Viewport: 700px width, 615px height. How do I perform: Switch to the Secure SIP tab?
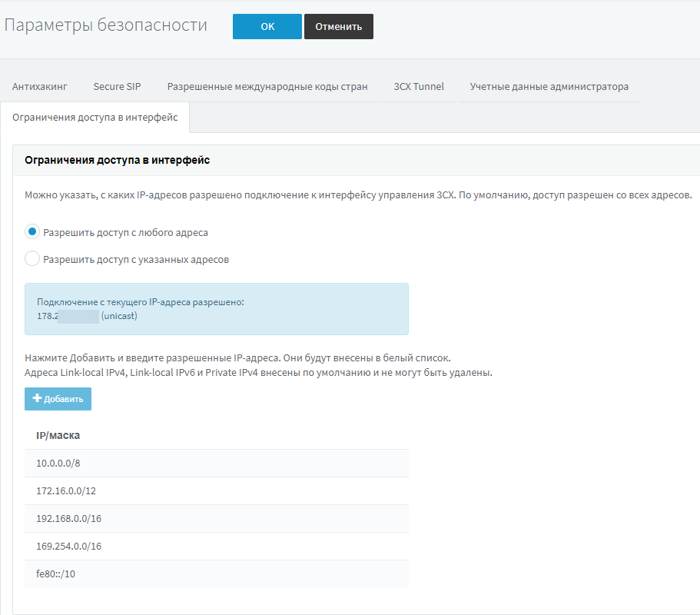coord(118,87)
